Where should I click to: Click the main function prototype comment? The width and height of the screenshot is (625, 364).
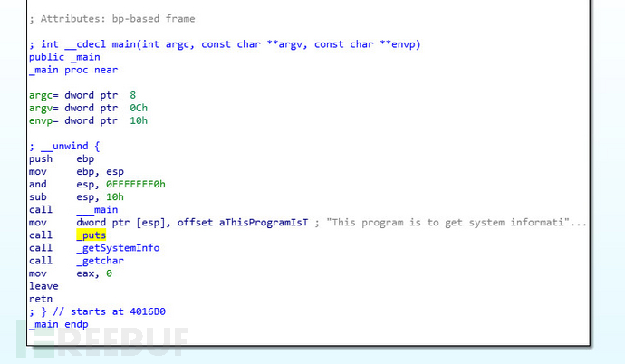tap(225, 44)
